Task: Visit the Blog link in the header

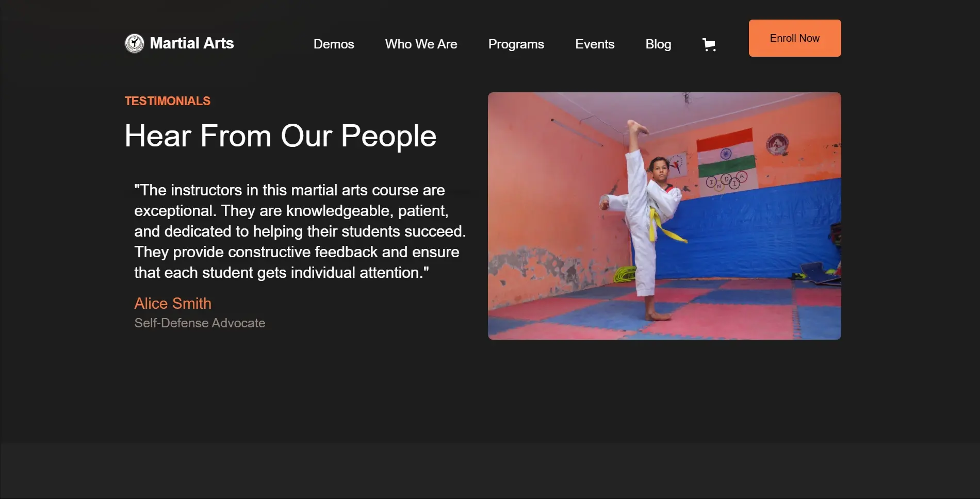Action: [x=658, y=44]
